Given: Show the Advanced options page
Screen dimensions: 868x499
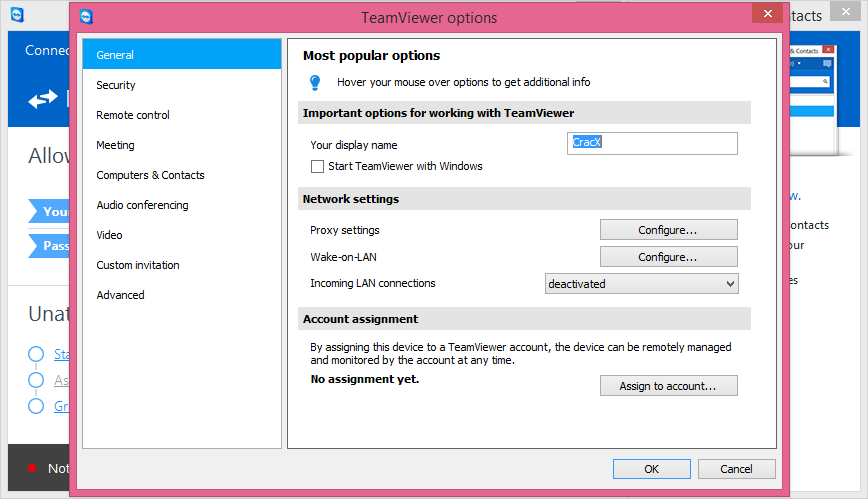Looking at the screenshot, I should coord(120,295).
